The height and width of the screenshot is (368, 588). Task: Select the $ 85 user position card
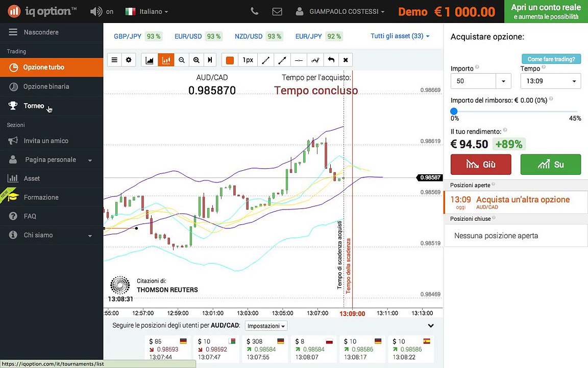[x=167, y=349]
